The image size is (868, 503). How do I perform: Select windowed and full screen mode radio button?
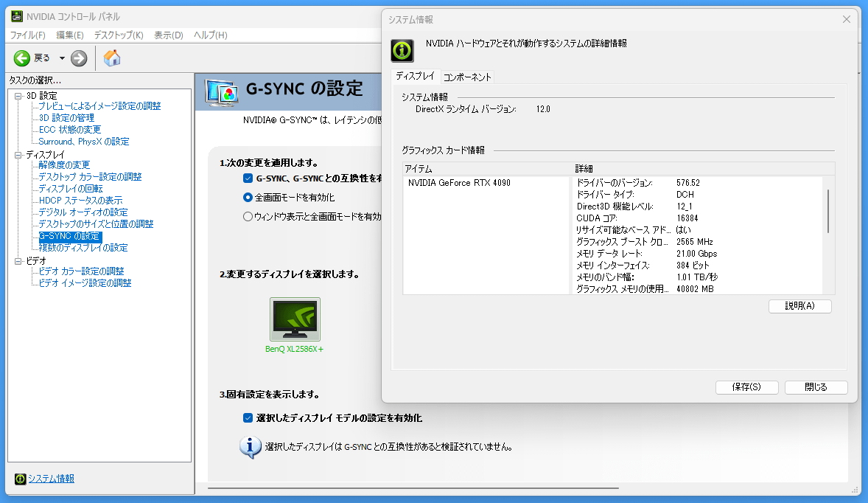248,217
